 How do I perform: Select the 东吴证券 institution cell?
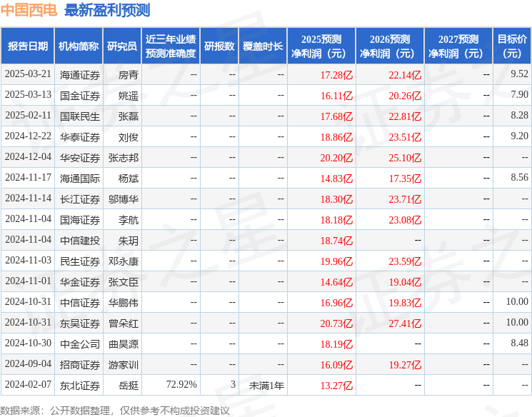[x=80, y=323]
